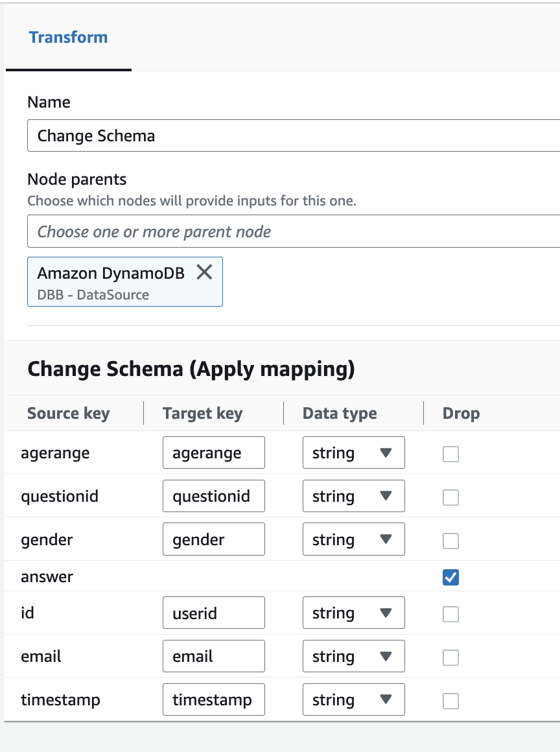This screenshot has width=560, height=752.
Task: Expand the email data type selector
Action: [x=353, y=656]
